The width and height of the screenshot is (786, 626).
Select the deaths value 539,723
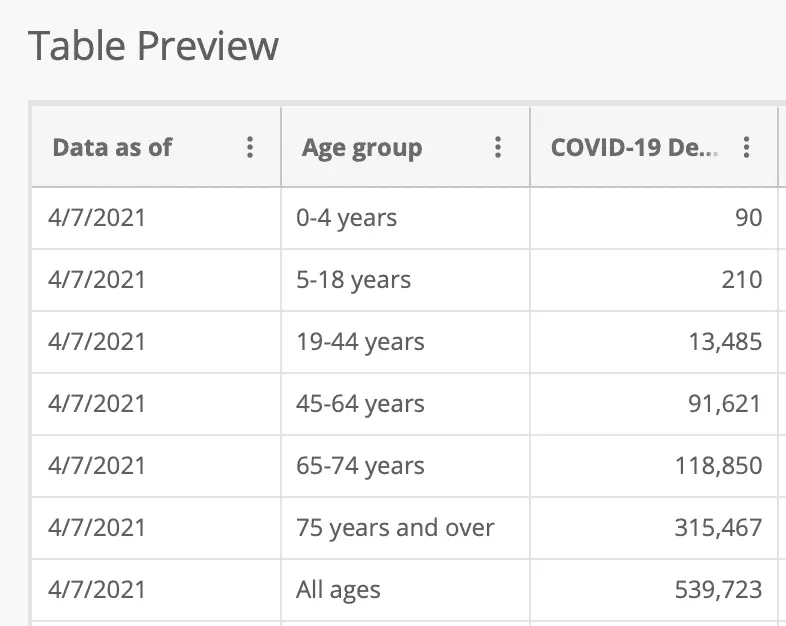(x=718, y=590)
